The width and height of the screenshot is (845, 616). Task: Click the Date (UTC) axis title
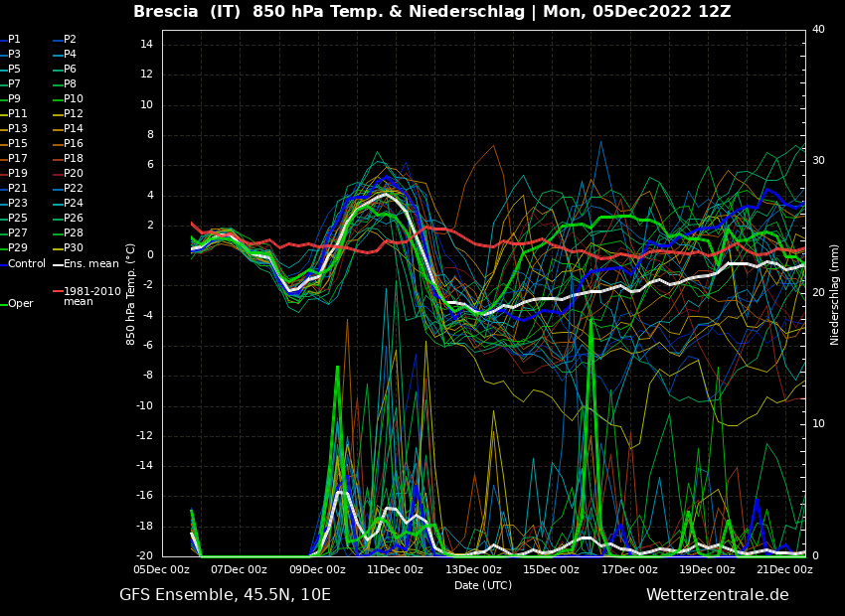coord(483,585)
